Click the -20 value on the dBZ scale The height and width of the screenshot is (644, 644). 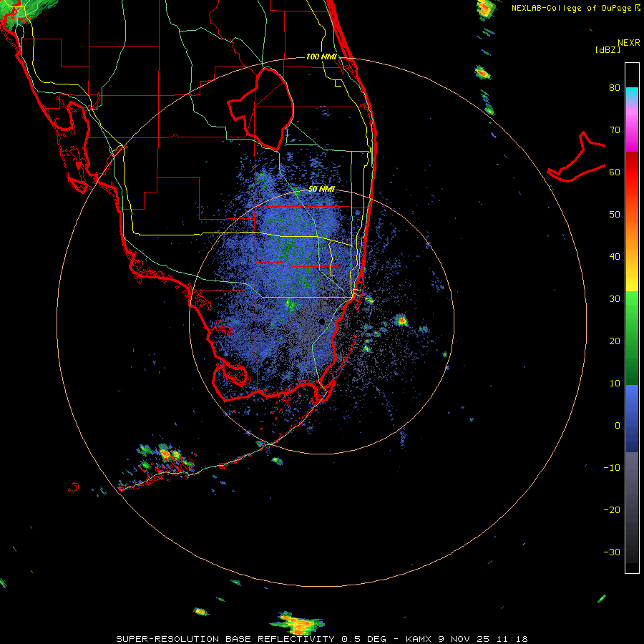click(612, 510)
